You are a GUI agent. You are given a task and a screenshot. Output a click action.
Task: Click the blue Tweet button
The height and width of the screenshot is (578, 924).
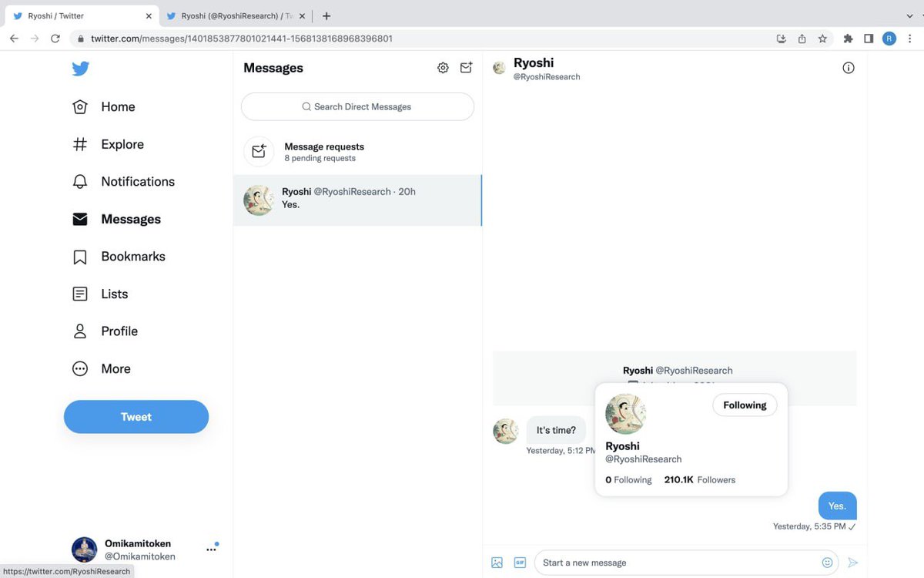pyautogui.click(x=136, y=417)
